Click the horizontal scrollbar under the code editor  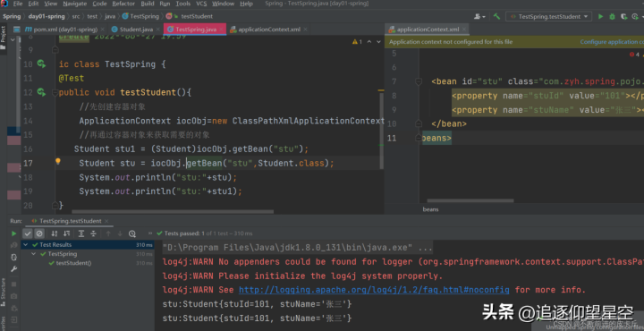[x=173, y=212]
